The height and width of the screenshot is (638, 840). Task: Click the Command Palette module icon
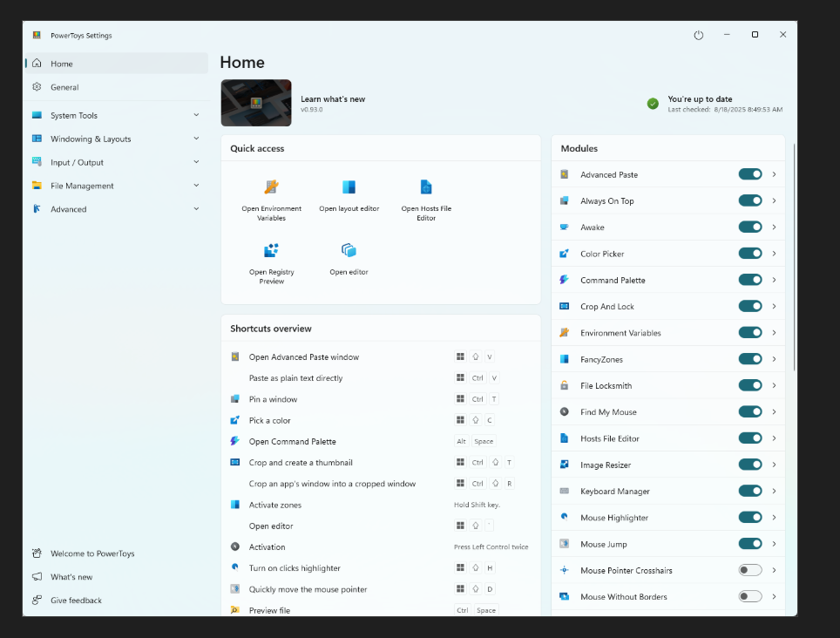(564, 280)
